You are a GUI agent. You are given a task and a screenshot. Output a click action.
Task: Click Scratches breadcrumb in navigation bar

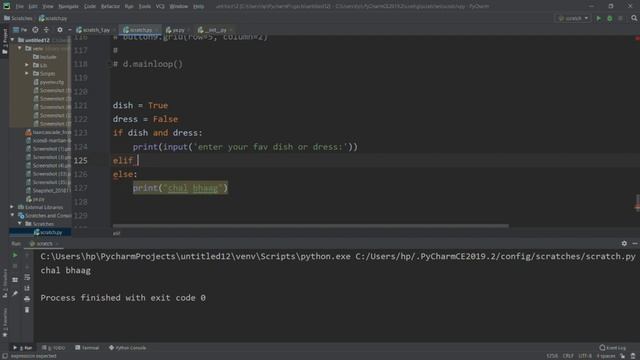point(18,18)
